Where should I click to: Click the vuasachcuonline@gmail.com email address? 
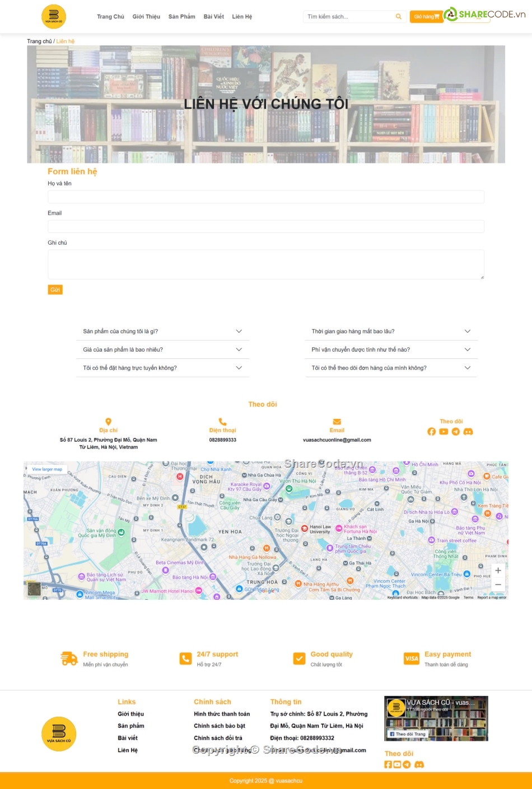click(x=337, y=440)
